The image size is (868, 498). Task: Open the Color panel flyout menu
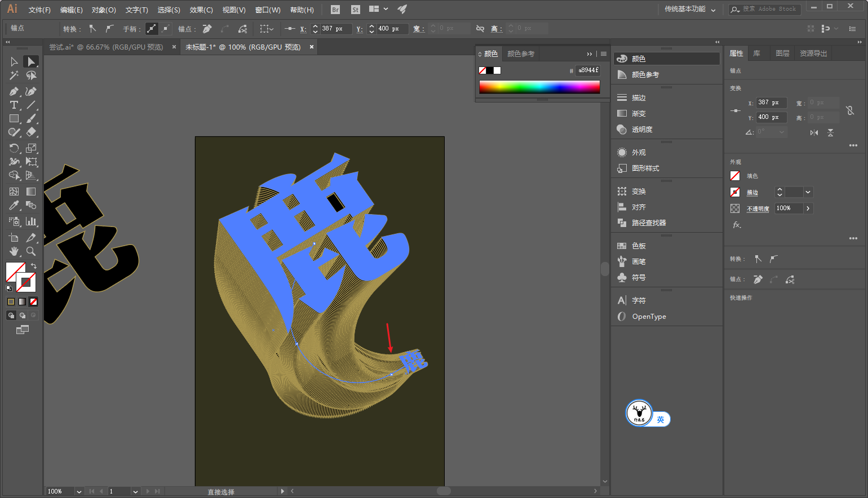click(x=604, y=54)
